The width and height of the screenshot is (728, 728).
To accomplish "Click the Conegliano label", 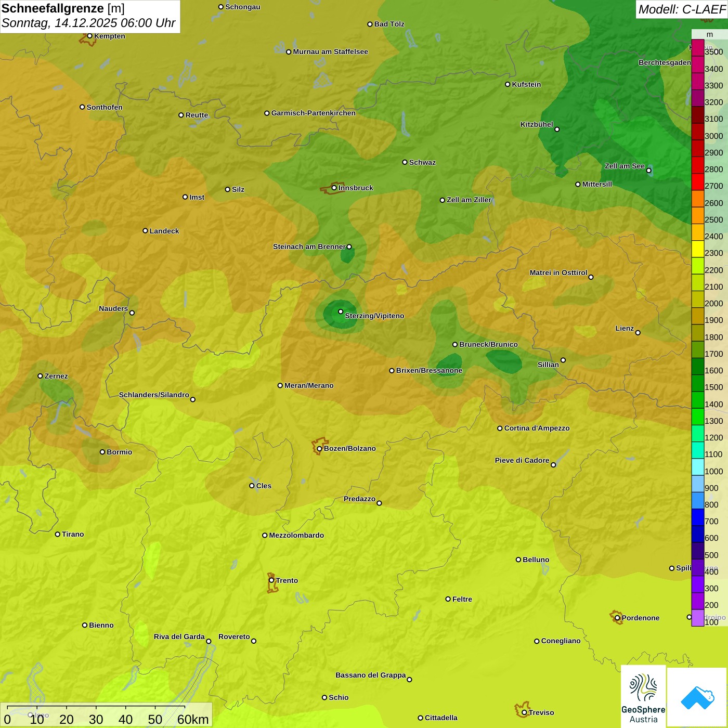I will pyautogui.click(x=561, y=641).
